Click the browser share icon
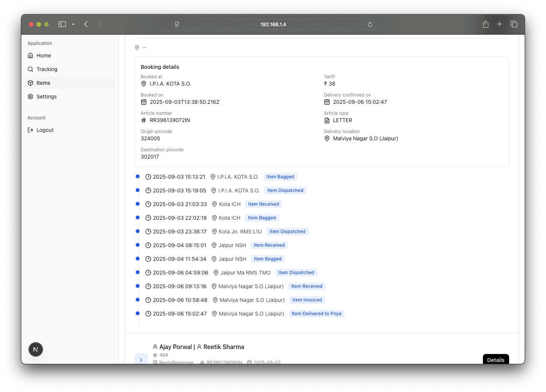546x392 pixels. (486, 24)
